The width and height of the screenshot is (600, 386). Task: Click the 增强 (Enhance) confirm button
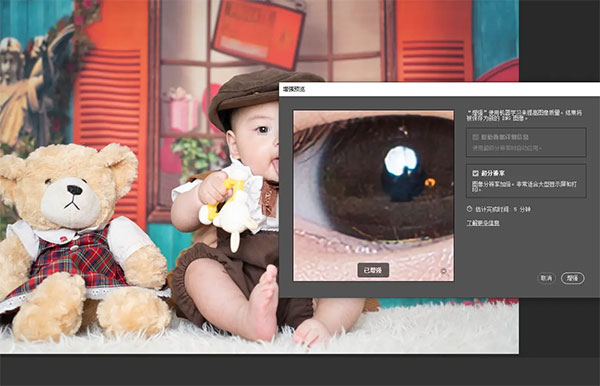click(572, 278)
